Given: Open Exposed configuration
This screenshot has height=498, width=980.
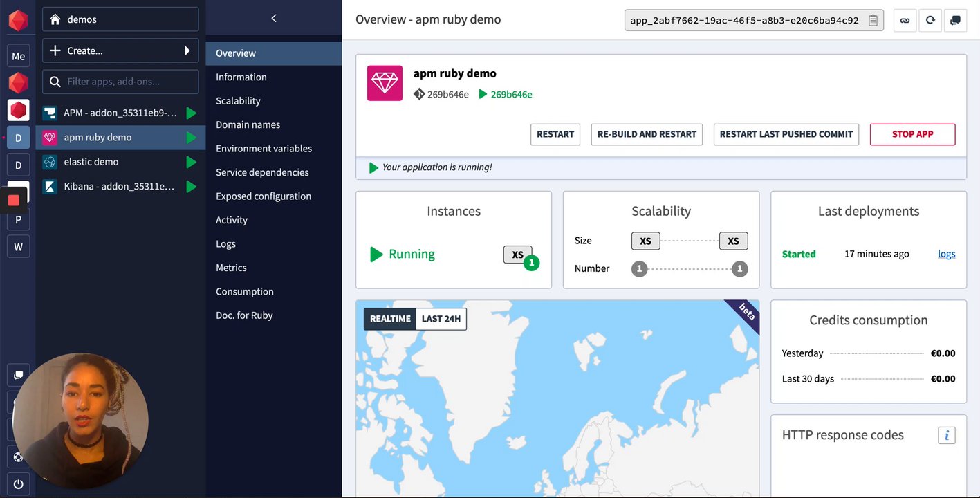Looking at the screenshot, I should tap(274, 196).
